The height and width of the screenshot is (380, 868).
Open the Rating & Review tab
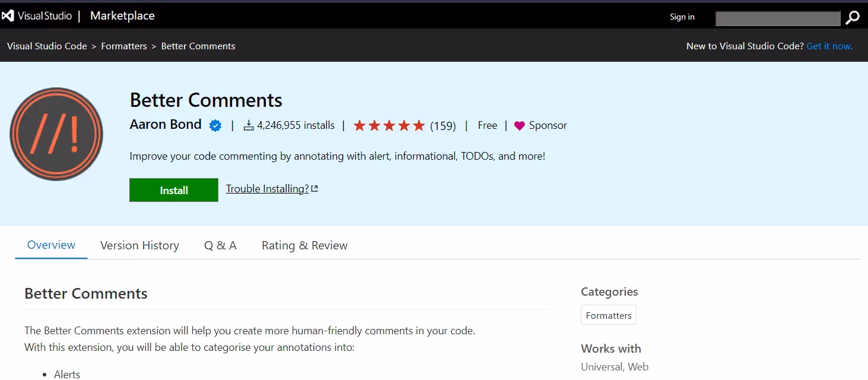tap(305, 245)
